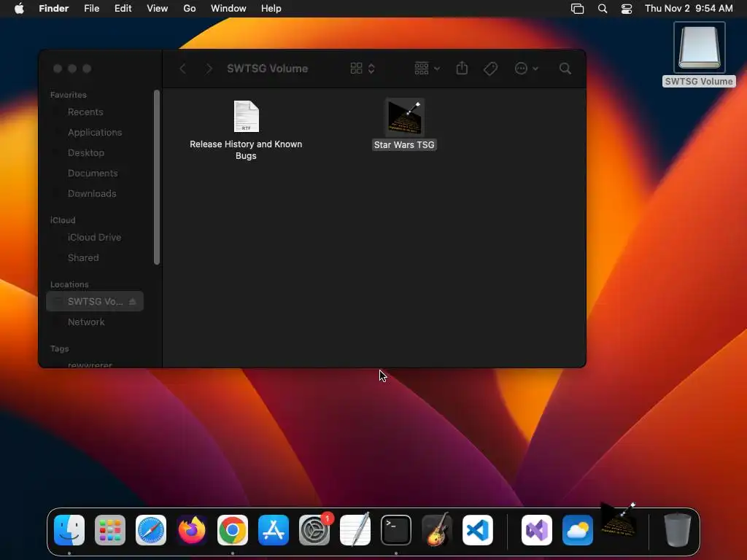This screenshot has width=747, height=560.
Task: Open the View menu
Action: click(x=158, y=9)
